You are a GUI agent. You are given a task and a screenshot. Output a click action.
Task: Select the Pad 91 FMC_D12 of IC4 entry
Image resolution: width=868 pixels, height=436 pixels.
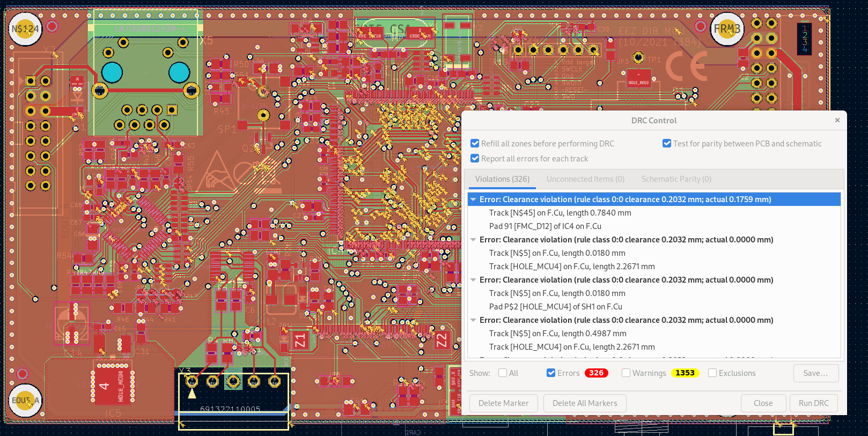[545, 226]
